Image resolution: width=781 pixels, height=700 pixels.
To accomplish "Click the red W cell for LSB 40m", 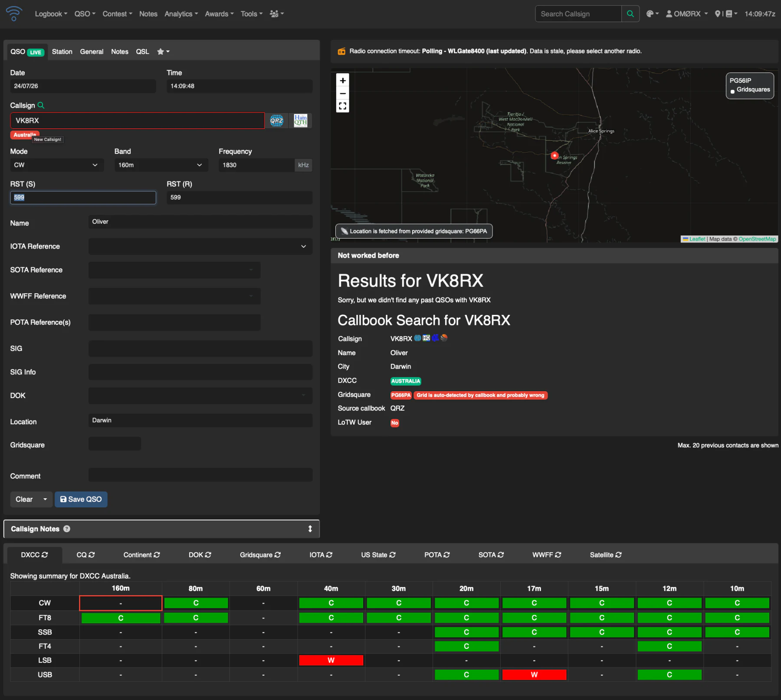I will click(x=331, y=660).
